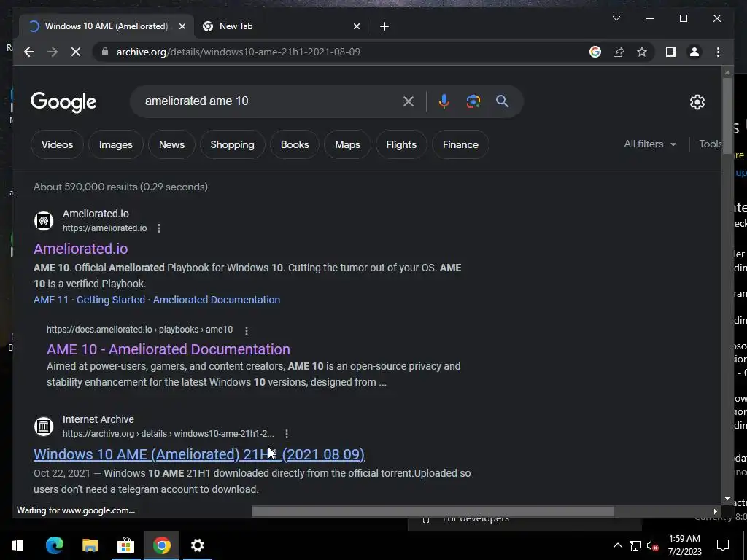Viewport: 747px width, 560px height.
Task: Open the Getting Started sitelink
Action: click(111, 300)
